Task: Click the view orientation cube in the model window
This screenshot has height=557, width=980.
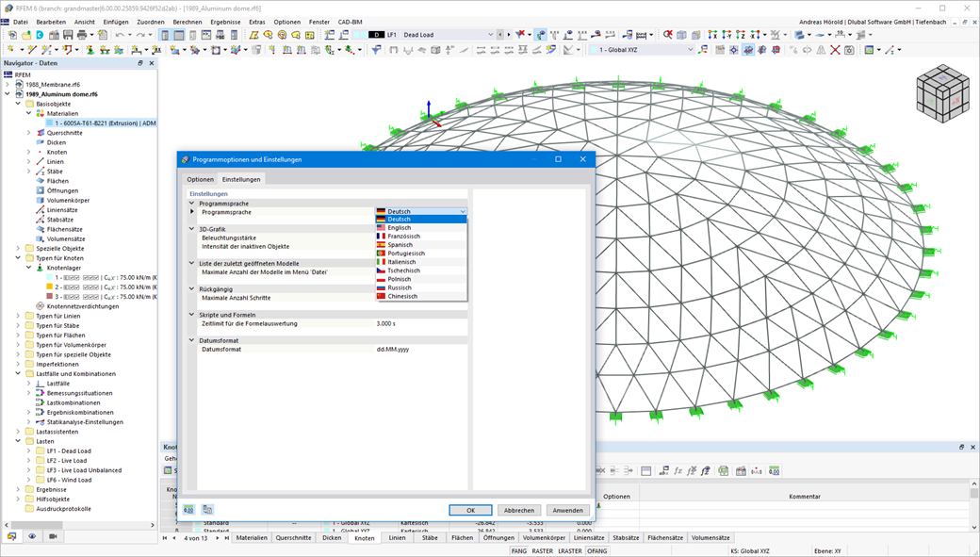Action: (x=942, y=94)
